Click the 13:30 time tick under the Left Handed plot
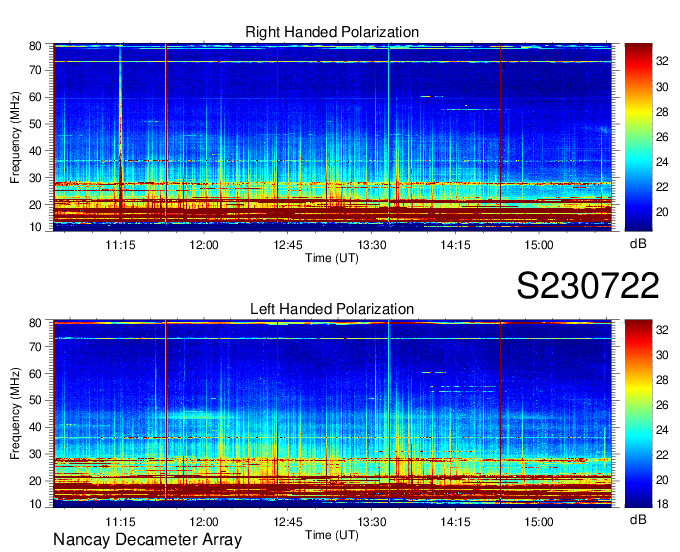 pos(372,521)
